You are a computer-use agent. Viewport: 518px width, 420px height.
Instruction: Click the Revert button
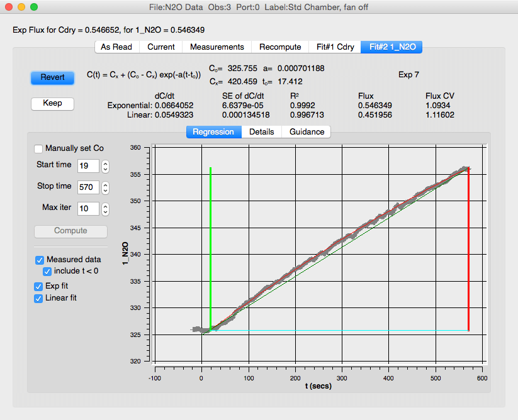pyautogui.click(x=52, y=77)
